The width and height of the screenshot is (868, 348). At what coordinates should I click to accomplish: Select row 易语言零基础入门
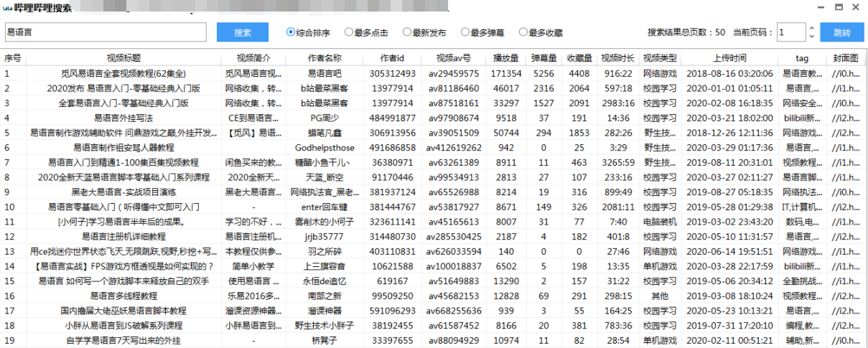pyautogui.click(x=433, y=207)
